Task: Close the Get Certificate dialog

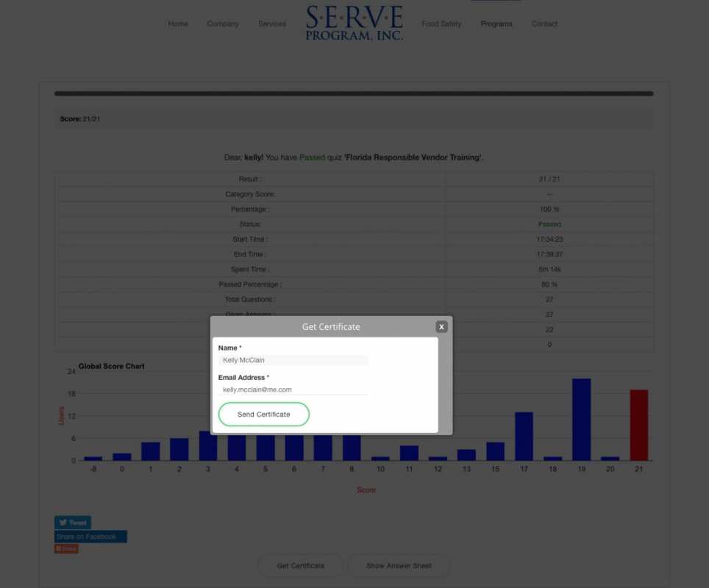Action: coord(441,326)
